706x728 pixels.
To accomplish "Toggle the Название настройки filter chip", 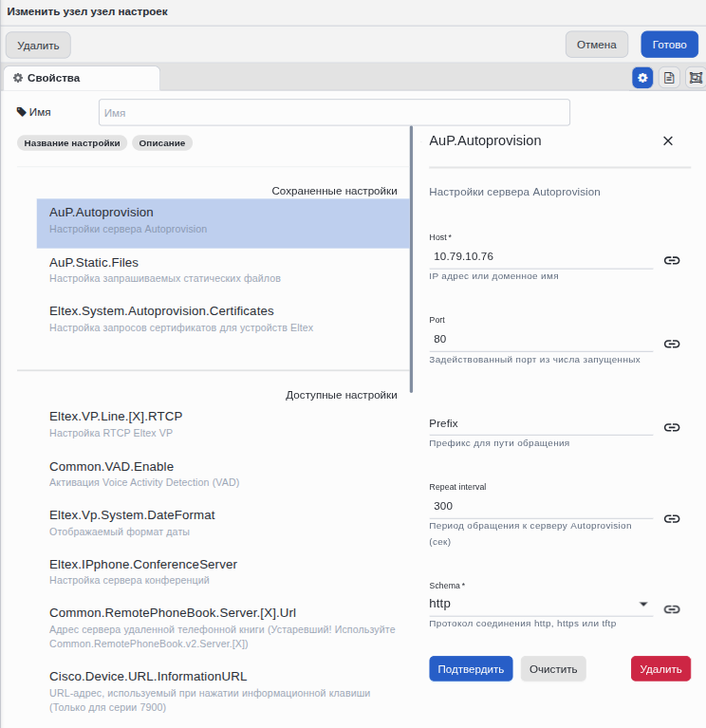I will [x=72, y=143].
